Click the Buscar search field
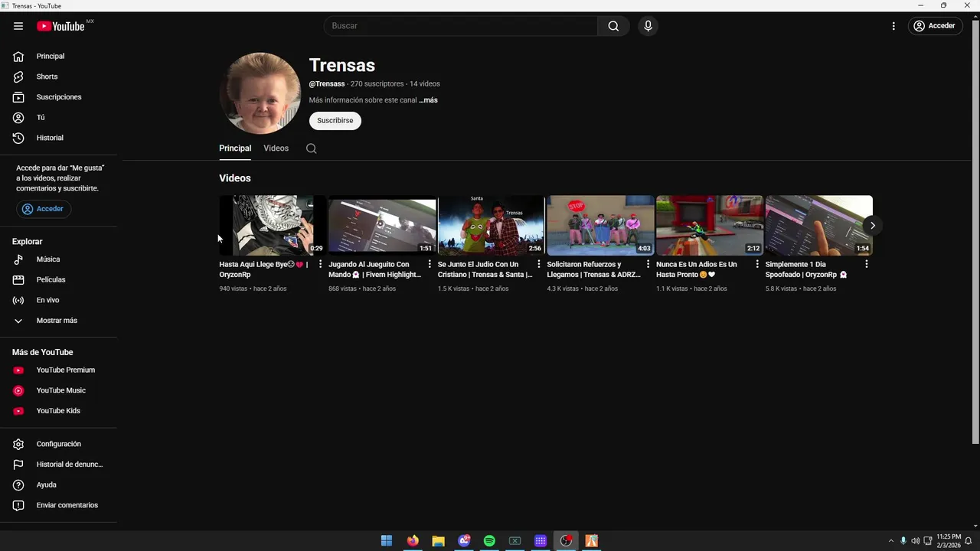 click(461, 26)
